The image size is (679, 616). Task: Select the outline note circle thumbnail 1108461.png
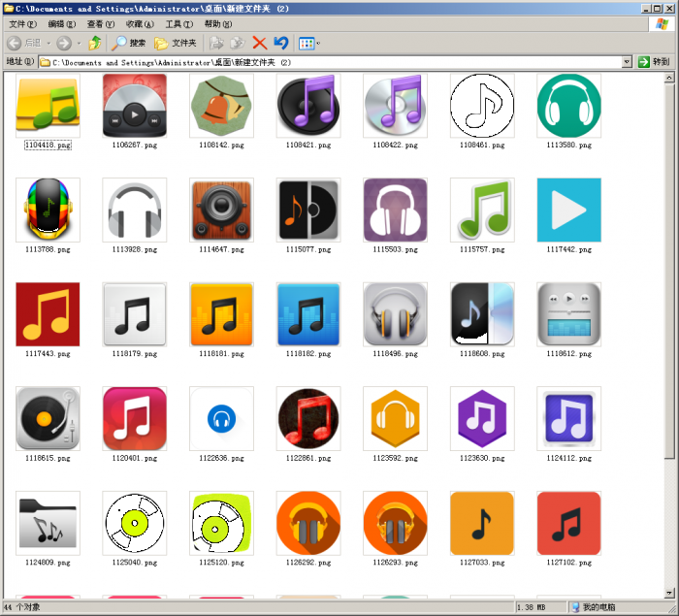[x=482, y=106]
